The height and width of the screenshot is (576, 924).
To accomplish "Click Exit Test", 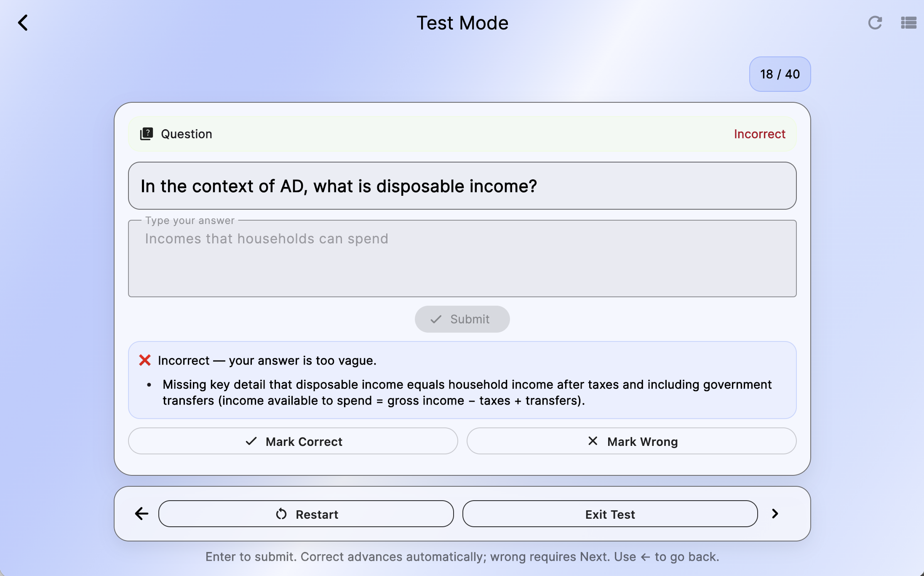I will pyautogui.click(x=610, y=514).
